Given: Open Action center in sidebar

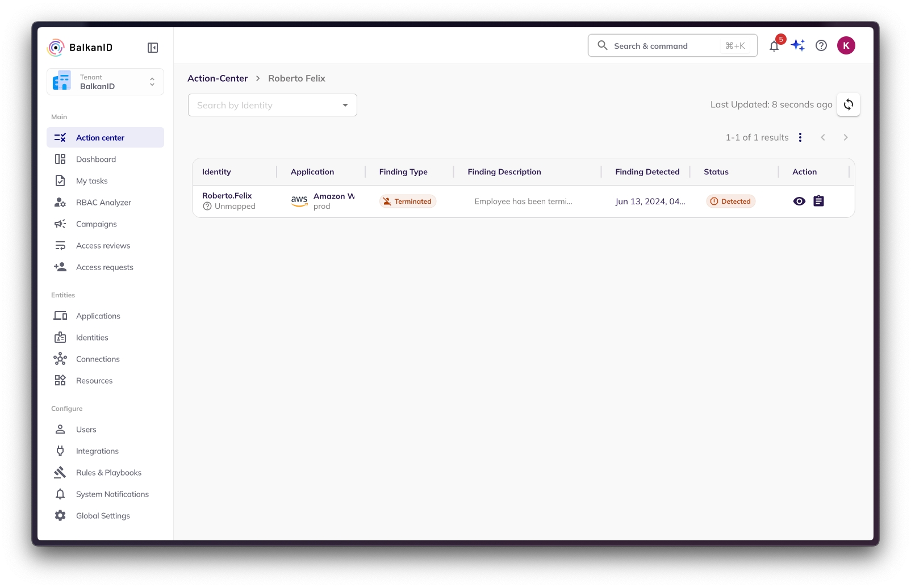Looking at the screenshot, I should pyautogui.click(x=105, y=137).
